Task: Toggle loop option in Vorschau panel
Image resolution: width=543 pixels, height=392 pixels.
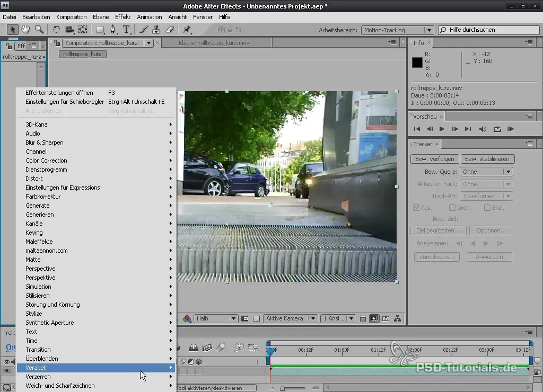Action: (497, 129)
